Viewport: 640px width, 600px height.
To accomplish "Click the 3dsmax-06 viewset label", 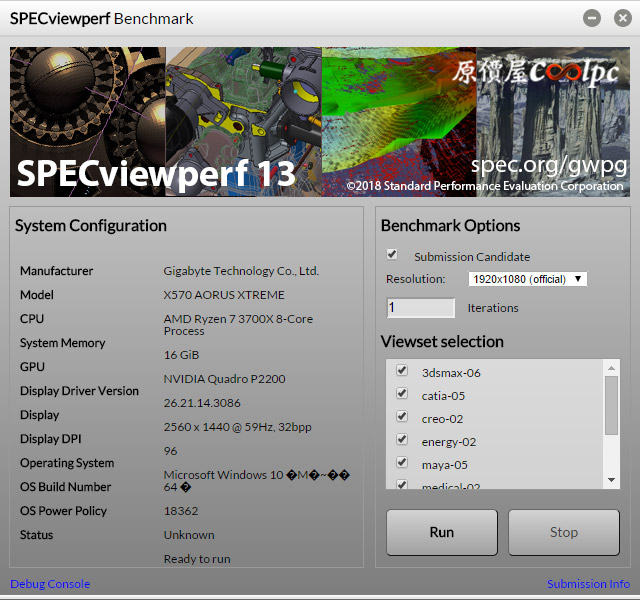I will click(451, 373).
